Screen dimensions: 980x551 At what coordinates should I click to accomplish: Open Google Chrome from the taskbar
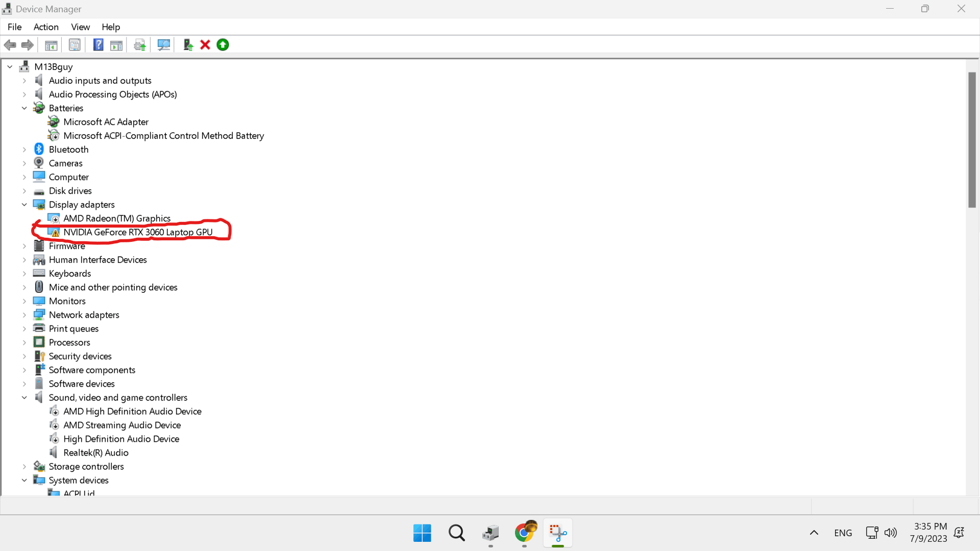click(525, 533)
